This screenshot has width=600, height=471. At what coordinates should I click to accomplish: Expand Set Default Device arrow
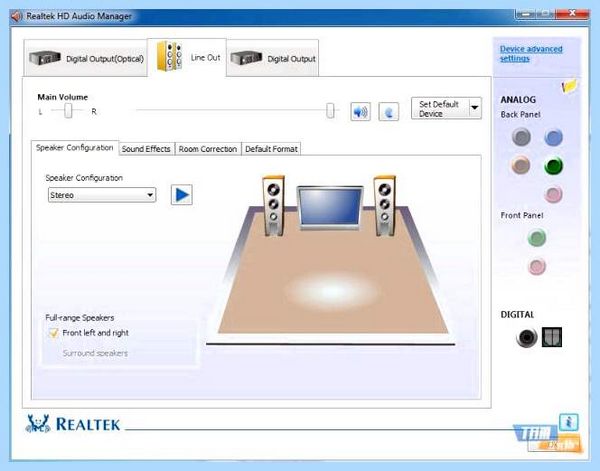tap(475, 108)
